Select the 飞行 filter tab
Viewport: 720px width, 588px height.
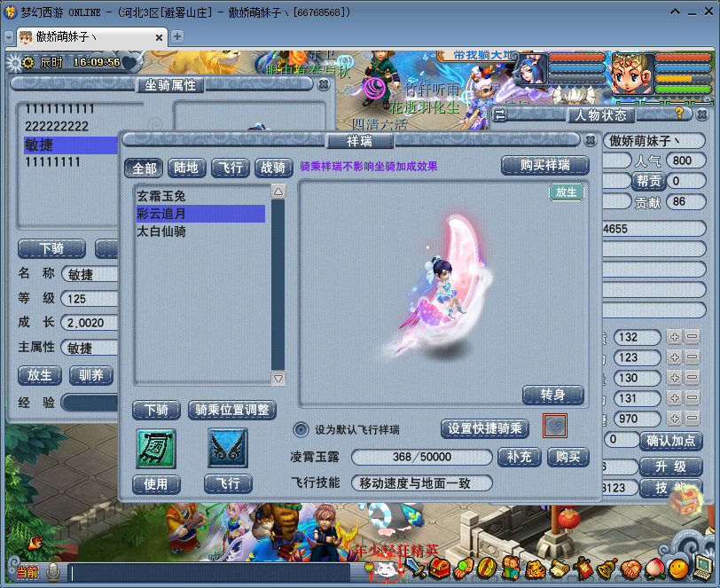[x=230, y=168]
